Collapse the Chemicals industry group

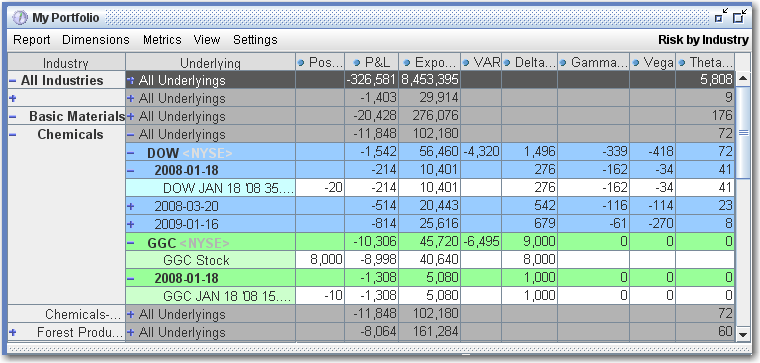click(x=13, y=135)
